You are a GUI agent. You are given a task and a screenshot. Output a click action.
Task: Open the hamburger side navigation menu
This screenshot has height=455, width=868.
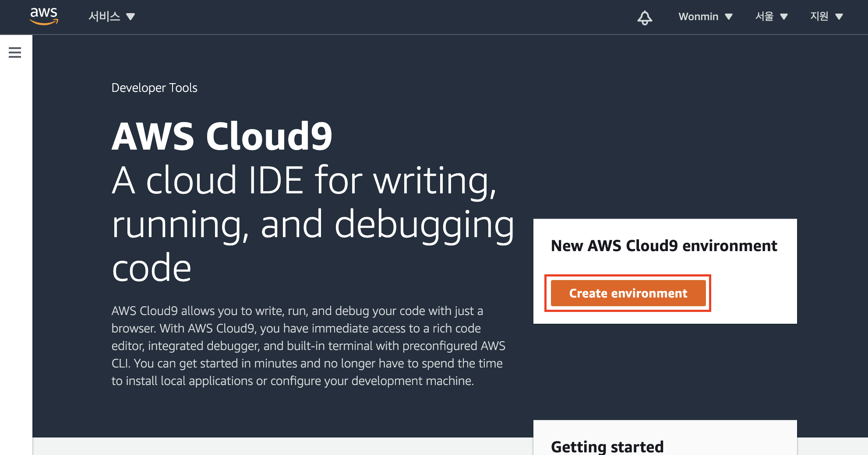[15, 52]
